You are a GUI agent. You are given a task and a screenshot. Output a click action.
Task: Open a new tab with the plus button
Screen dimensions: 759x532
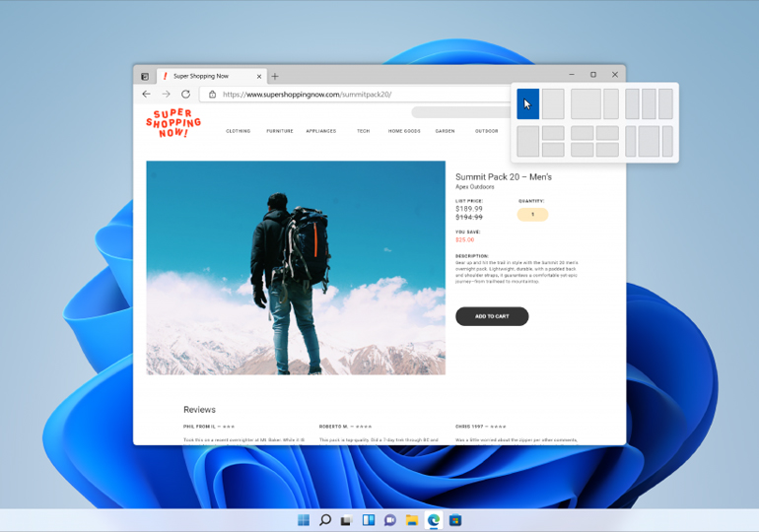pyautogui.click(x=275, y=76)
